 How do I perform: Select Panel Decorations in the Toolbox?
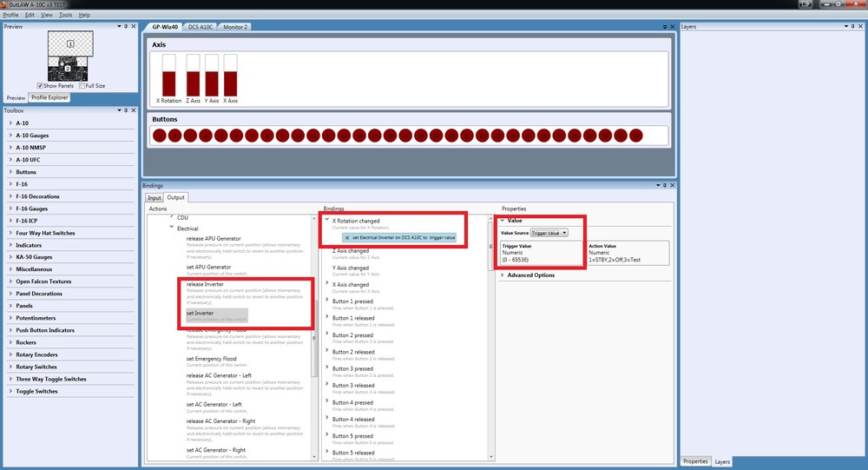pyautogui.click(x=39, y=294)
